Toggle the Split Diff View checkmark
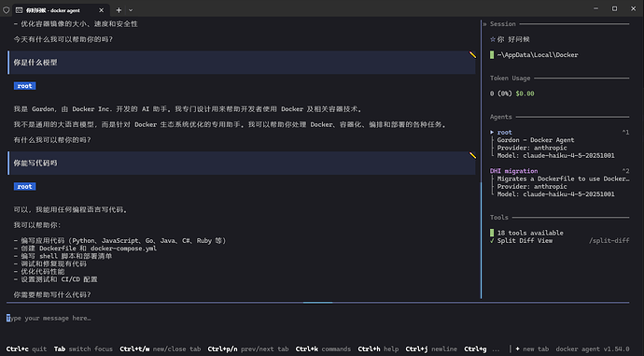Screen dimensions: 644x356 [x=492, y=241]
